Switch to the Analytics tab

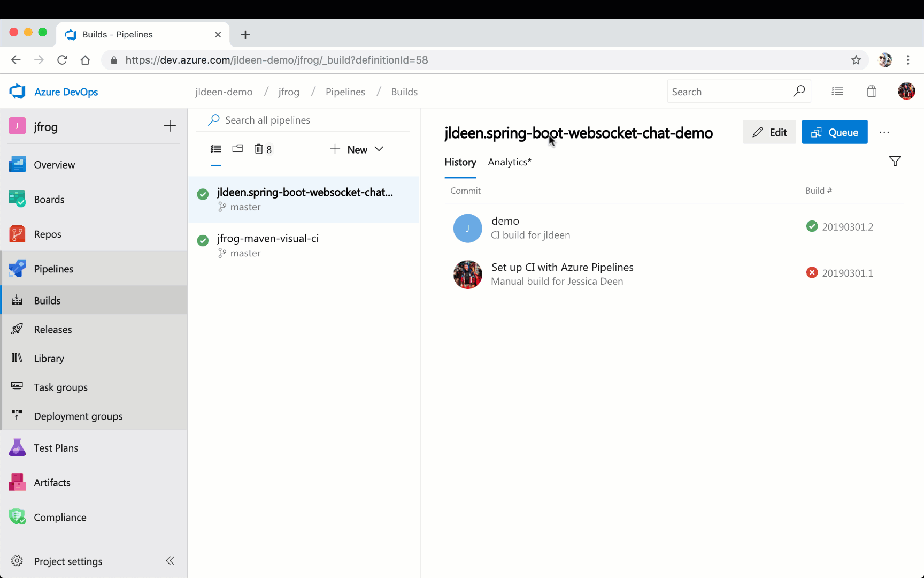click(510, 162)
